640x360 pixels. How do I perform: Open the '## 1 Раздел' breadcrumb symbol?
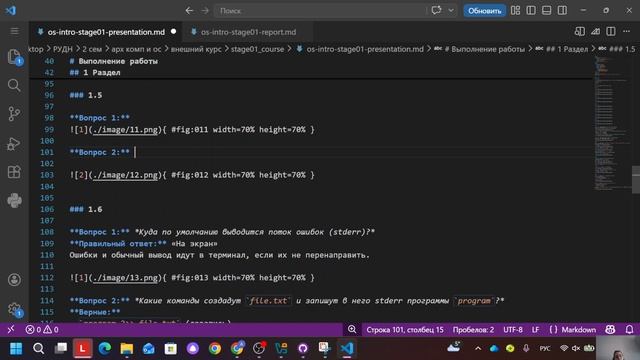[562, 49]
